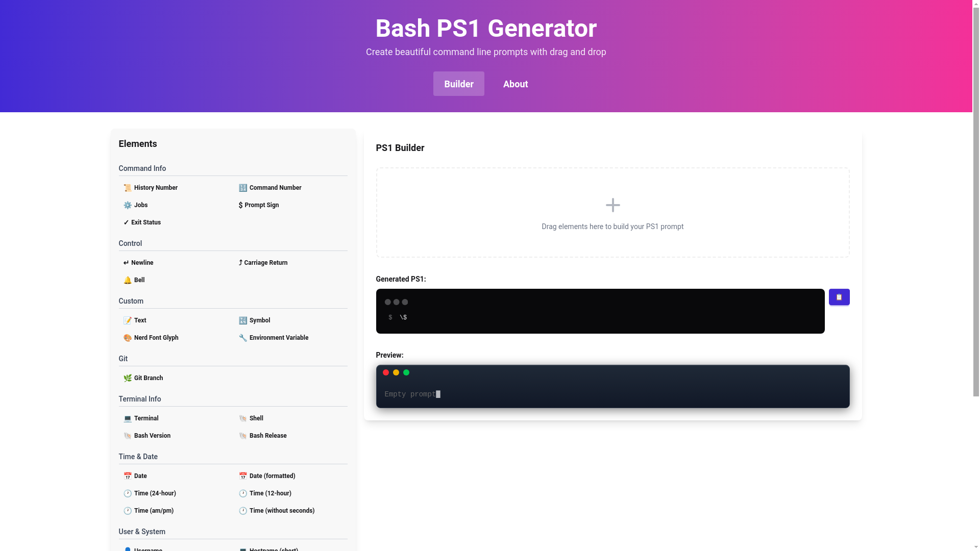Click the Time (24-hour) clock icon
The width and height of the screenshot is (980, 551).
pos(128,493)
